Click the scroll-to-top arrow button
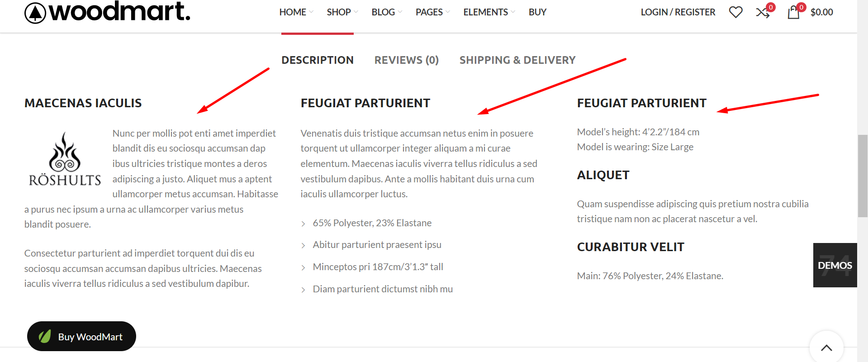 point(826,348)
